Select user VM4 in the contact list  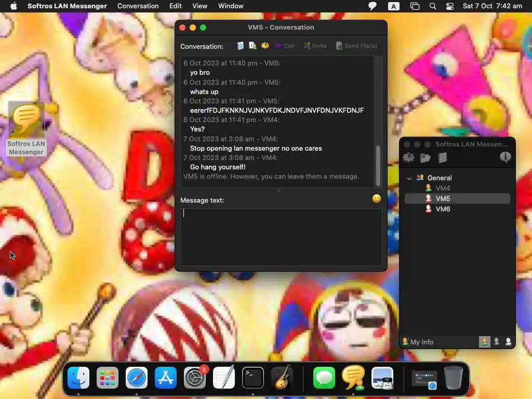coord(457,188)
